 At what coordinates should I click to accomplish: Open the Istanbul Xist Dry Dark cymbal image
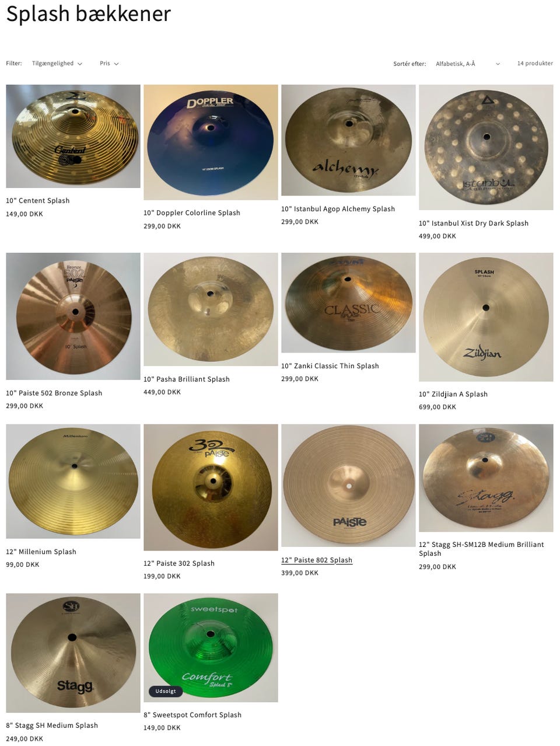tap(486, 147)
